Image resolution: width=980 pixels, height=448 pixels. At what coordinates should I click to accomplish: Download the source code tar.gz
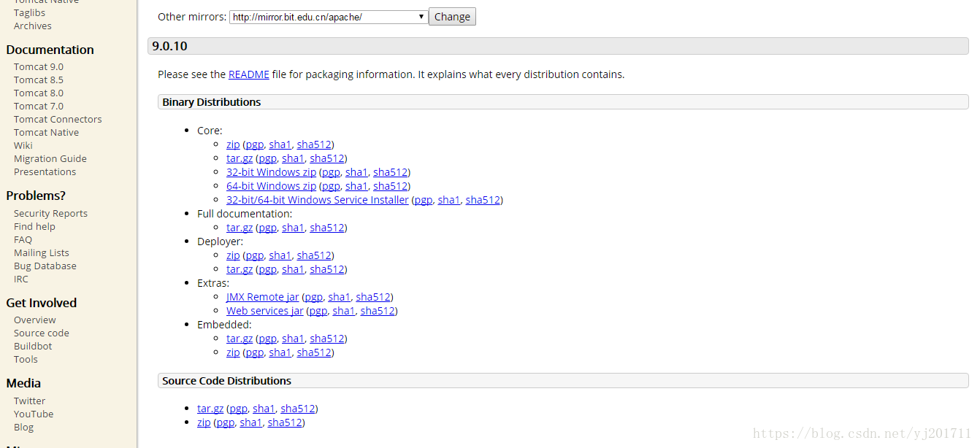point(210,409)
